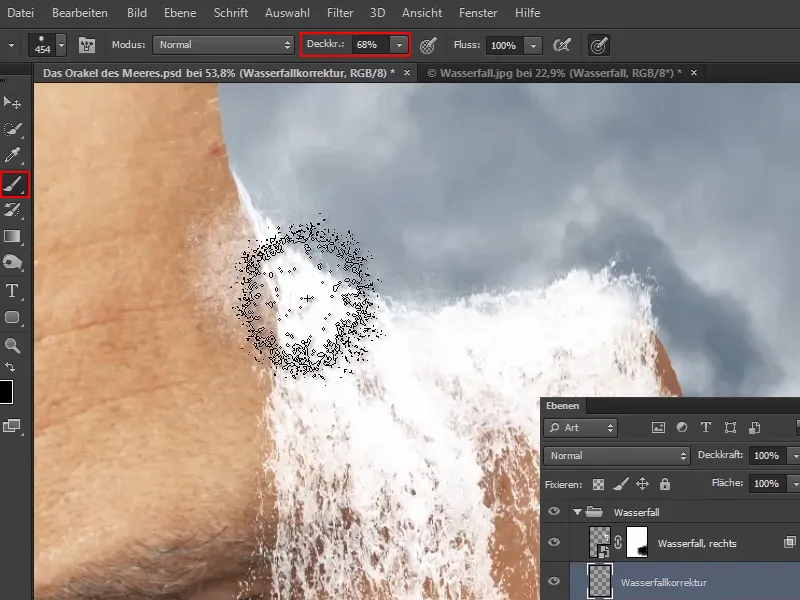
Task: Select the Sponge tool below the Gradient tool
Action: (x=12, y=263)
